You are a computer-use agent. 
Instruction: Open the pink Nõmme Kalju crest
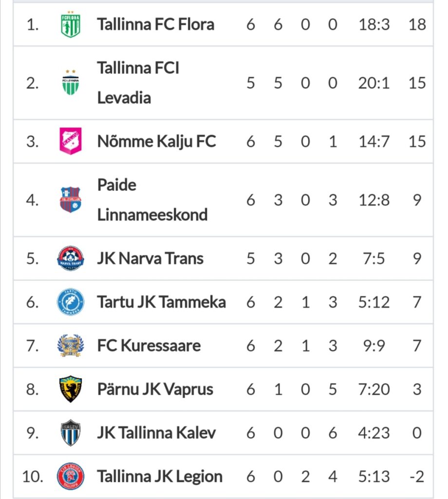(x=71, y=141)
